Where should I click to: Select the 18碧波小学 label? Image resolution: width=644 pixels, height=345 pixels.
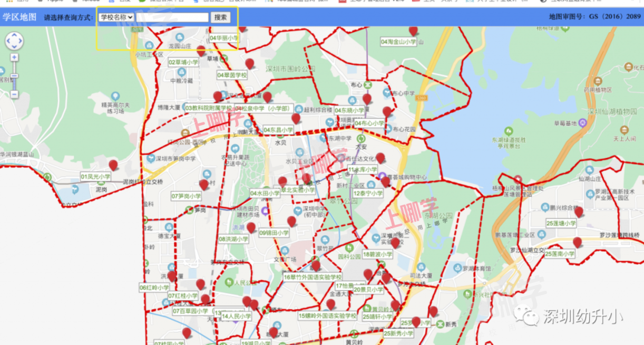(378, 254)
